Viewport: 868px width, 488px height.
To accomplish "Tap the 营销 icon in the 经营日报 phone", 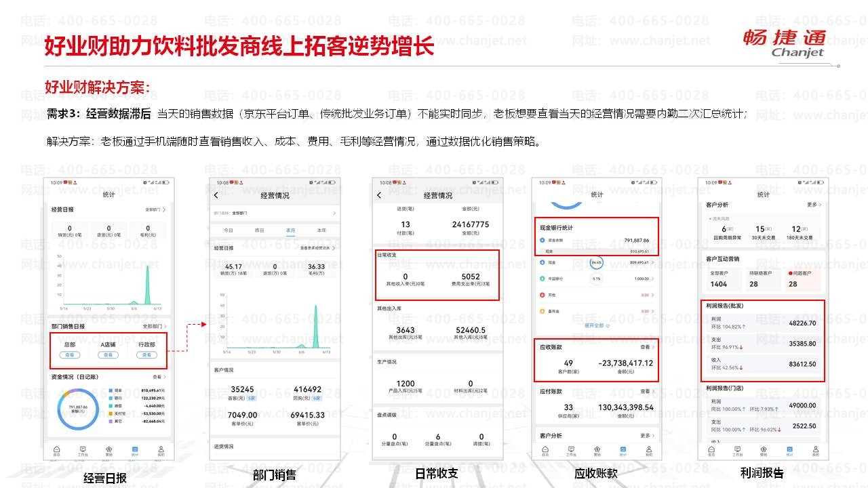I will 109,450.
